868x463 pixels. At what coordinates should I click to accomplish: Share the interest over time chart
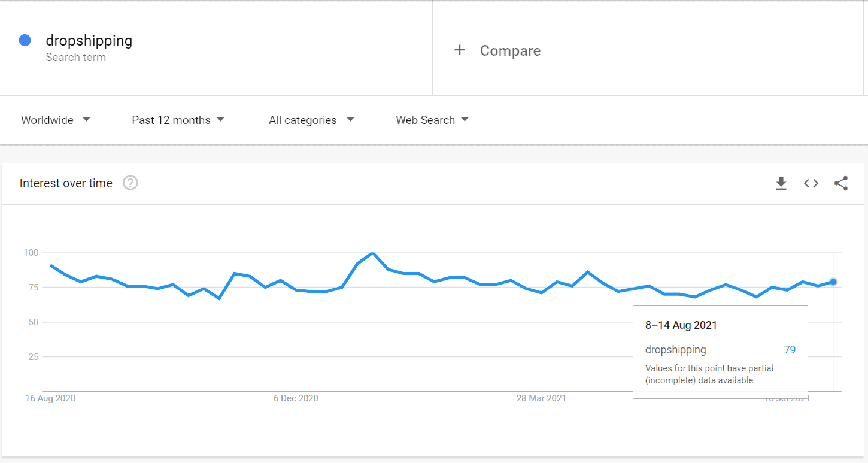pos(841,183)
